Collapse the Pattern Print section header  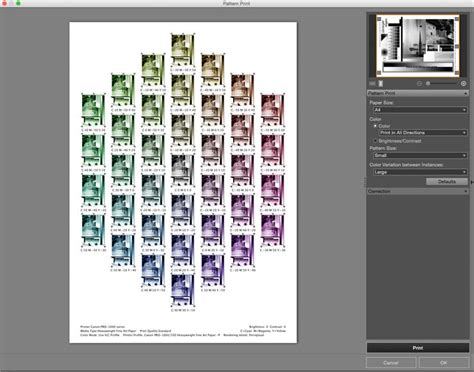click(x=418, y=93)
